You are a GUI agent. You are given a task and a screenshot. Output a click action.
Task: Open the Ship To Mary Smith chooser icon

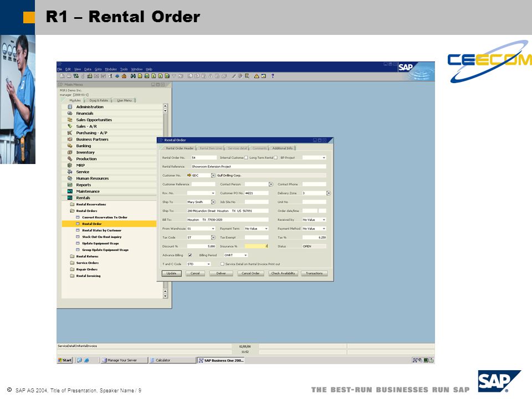(x=213, y=202)
